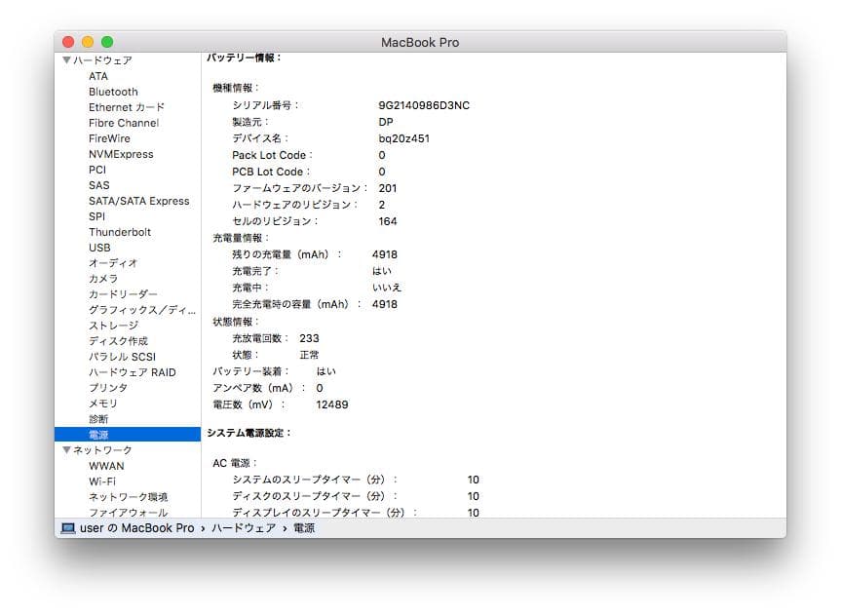Image resolution: width=841 pixels, height=616 pixels.
Task: Open the ファイアウォール entry
Action: point(129,513)
